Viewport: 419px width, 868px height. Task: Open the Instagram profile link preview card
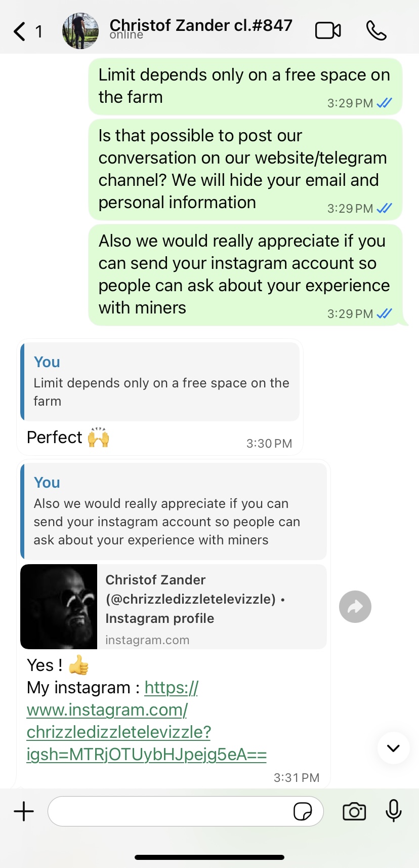coord(211,607)
